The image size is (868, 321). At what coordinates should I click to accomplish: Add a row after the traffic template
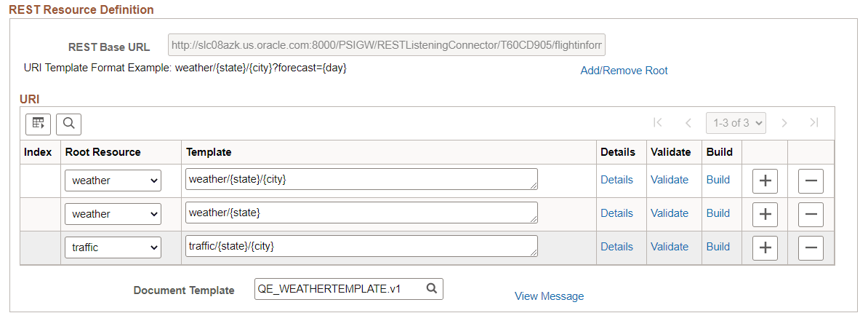point(765,247)
